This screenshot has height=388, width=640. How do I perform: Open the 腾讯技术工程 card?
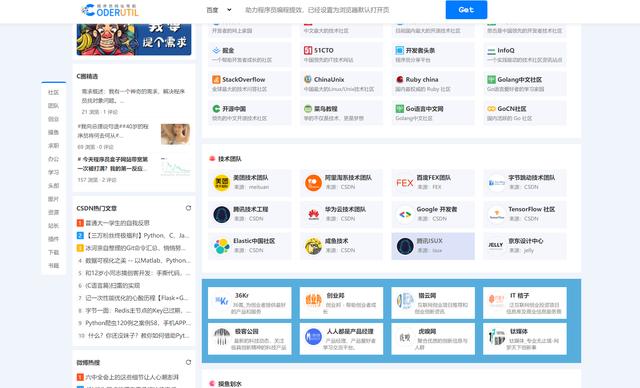click(250, 214)
